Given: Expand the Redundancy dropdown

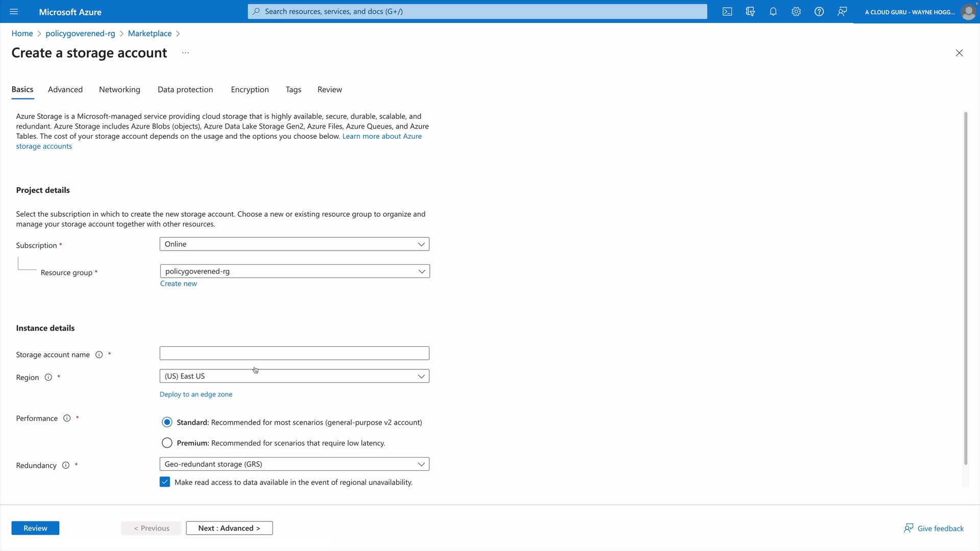Looking at the screenshot, I should (x=295, y=464).
